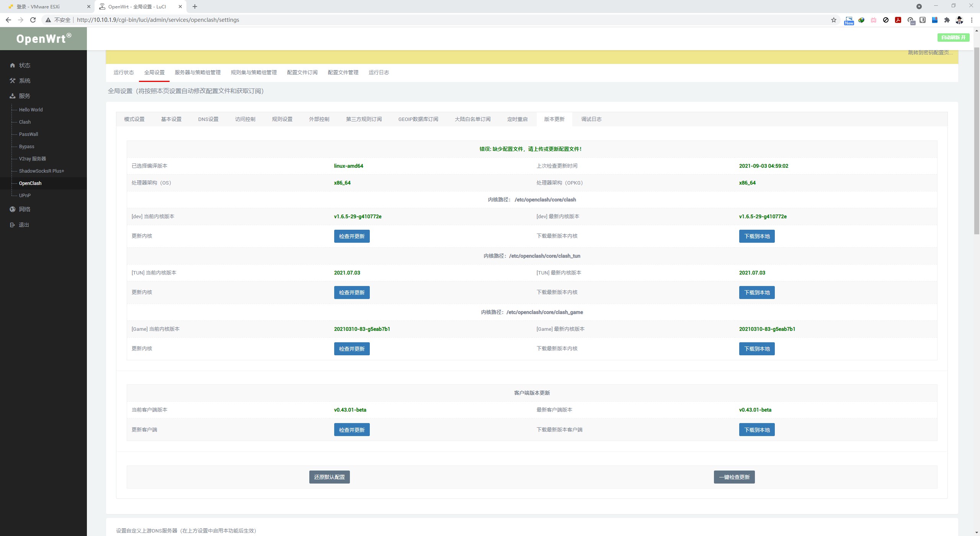Open the Adobe Acrobat extension icon
The height and width of the screenshot is (536, 980).
coord(898,20)
